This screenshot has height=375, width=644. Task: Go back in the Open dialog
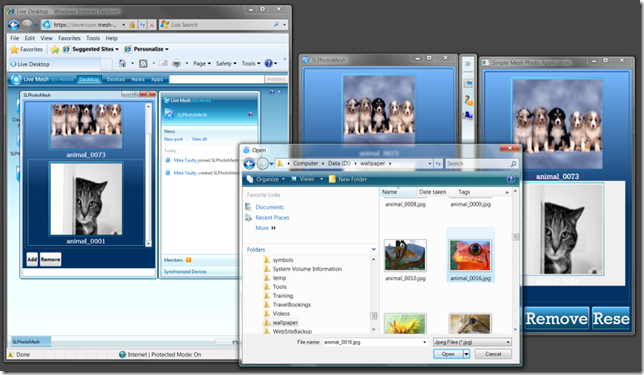(x=249, y=164)
